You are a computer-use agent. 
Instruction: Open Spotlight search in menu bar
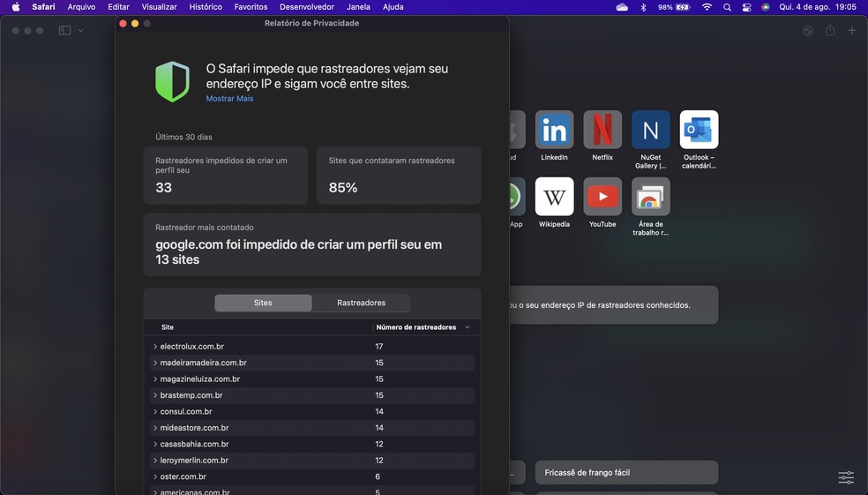(727, 7)
